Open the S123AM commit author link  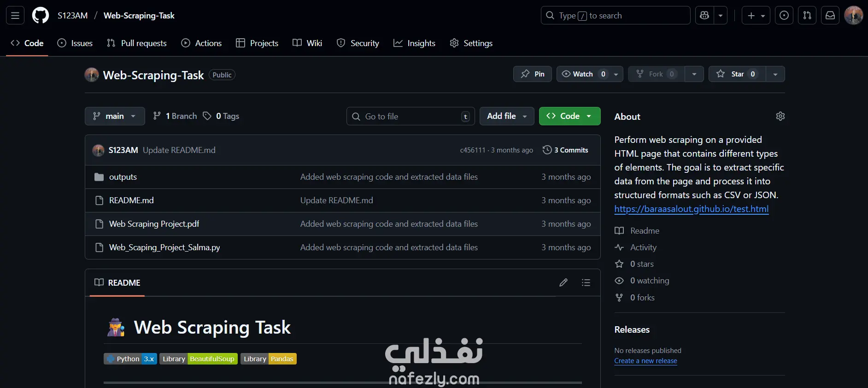[x=123, y=150]
